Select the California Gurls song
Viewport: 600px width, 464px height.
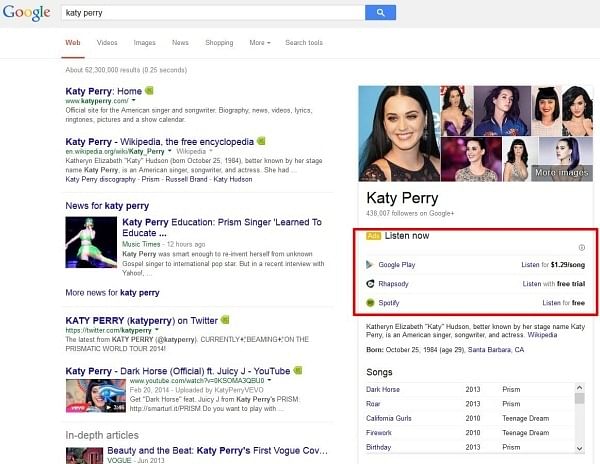pyautogui.click(x=388, y=418)
